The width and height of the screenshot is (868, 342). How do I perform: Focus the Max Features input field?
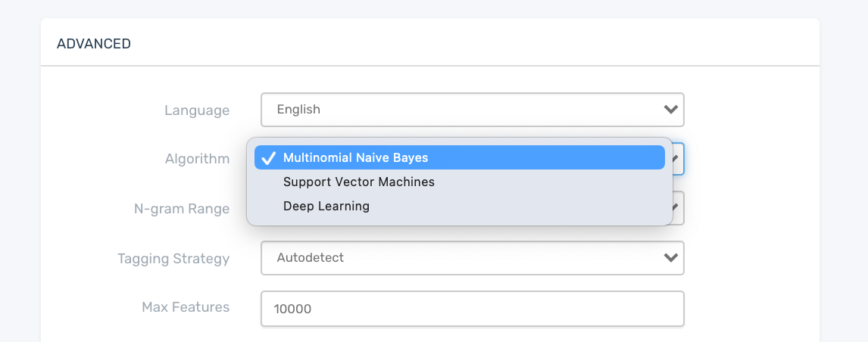pos(471,309)
